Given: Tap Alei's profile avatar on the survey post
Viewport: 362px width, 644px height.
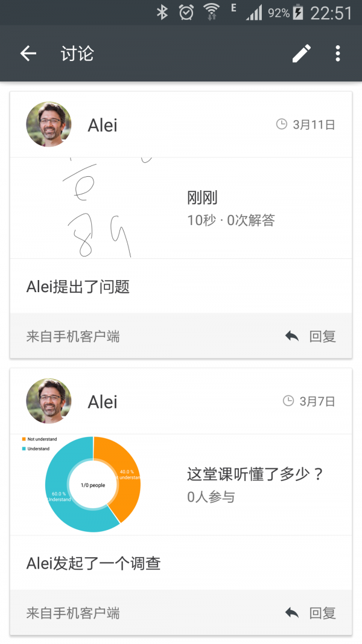Looking at the screenshot, I should pyautogui.click(x=48, y=401).
